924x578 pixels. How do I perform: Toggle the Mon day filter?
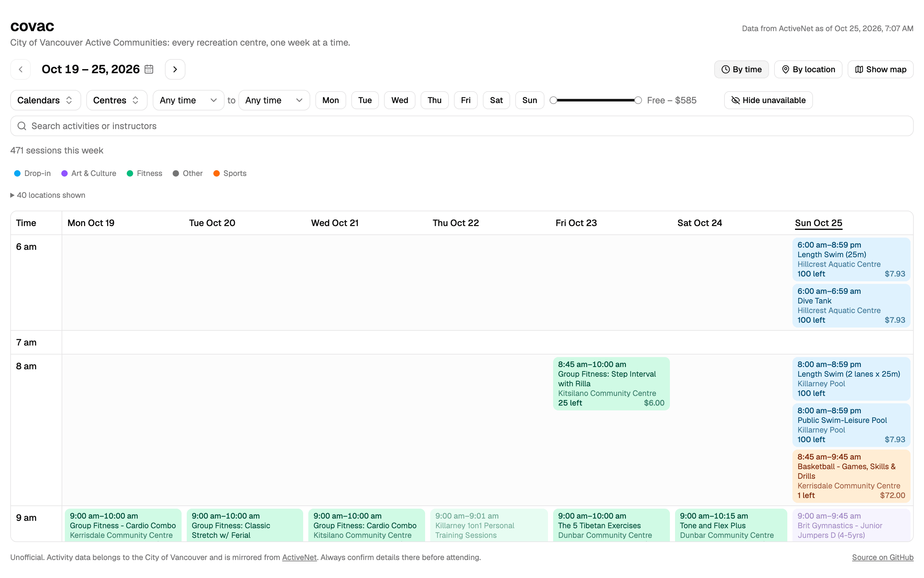[330, 100]
